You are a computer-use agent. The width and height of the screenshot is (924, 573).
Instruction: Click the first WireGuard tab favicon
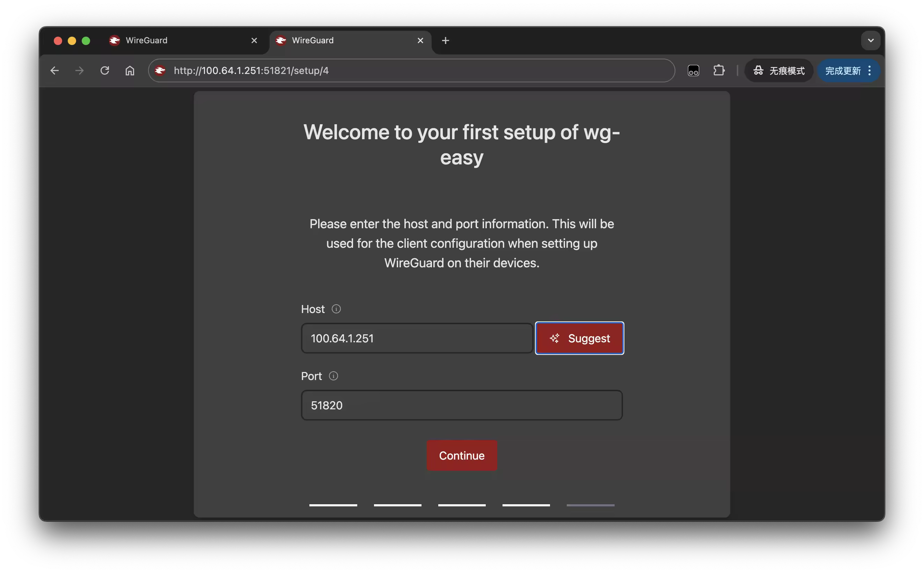pyautogui.click(x=115, y=40)
